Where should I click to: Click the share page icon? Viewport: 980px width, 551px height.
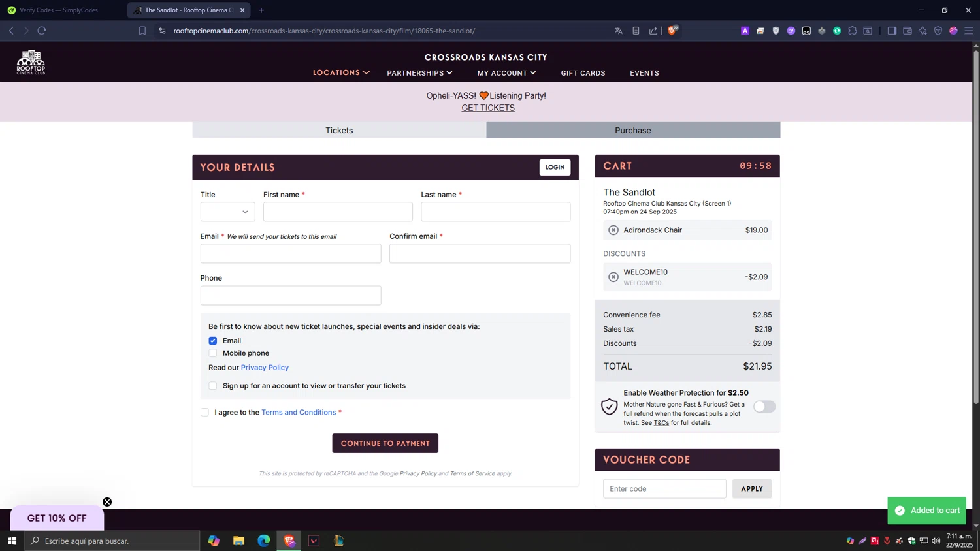coord(653,31)
